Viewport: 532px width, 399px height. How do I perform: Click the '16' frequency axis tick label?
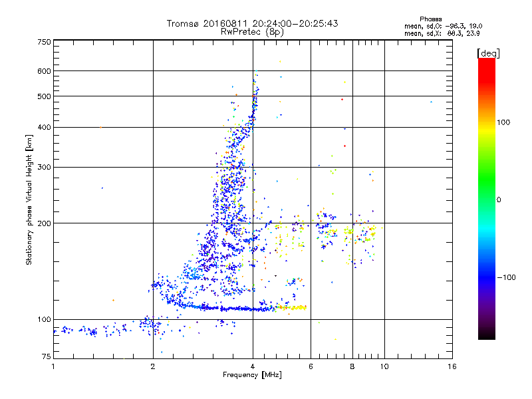(x=452, y=366)
